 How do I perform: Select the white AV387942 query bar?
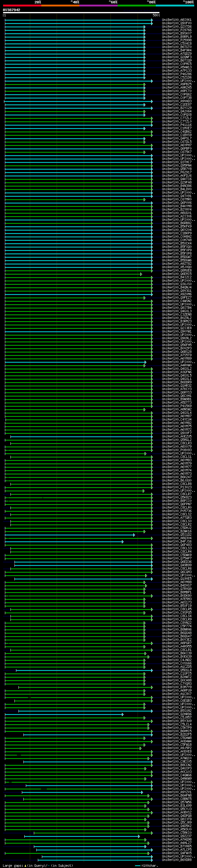tap(81, 13)
